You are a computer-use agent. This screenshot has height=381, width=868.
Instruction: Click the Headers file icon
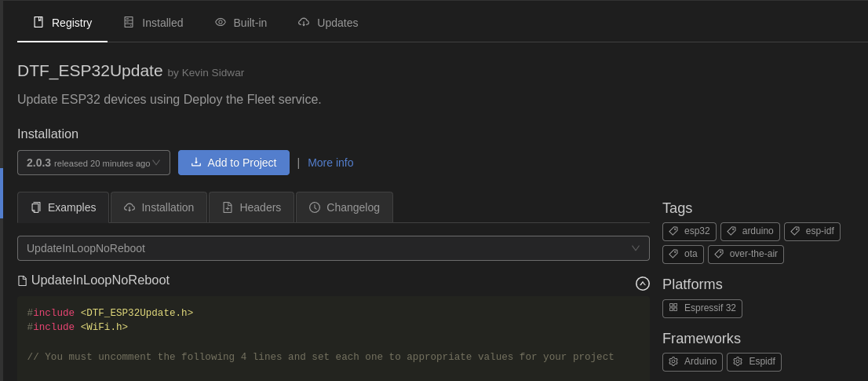[228, 207]
